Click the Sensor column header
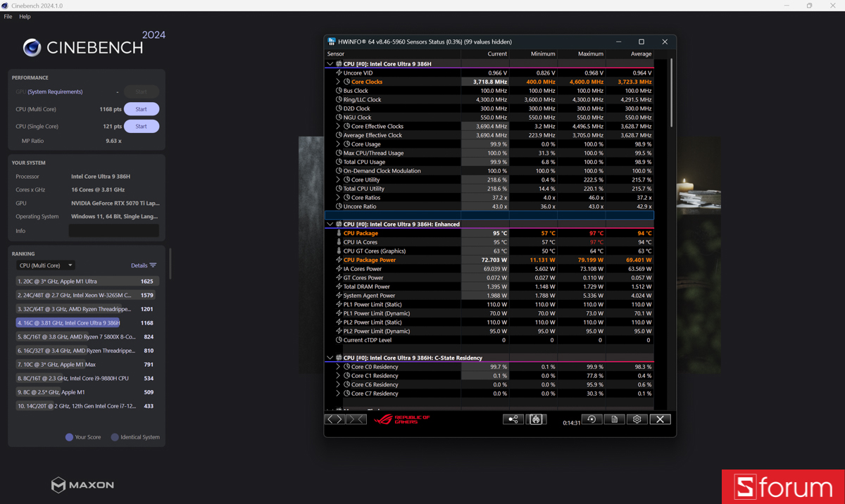The width and height of the screenshot is (845, 504). click(393, 54)
